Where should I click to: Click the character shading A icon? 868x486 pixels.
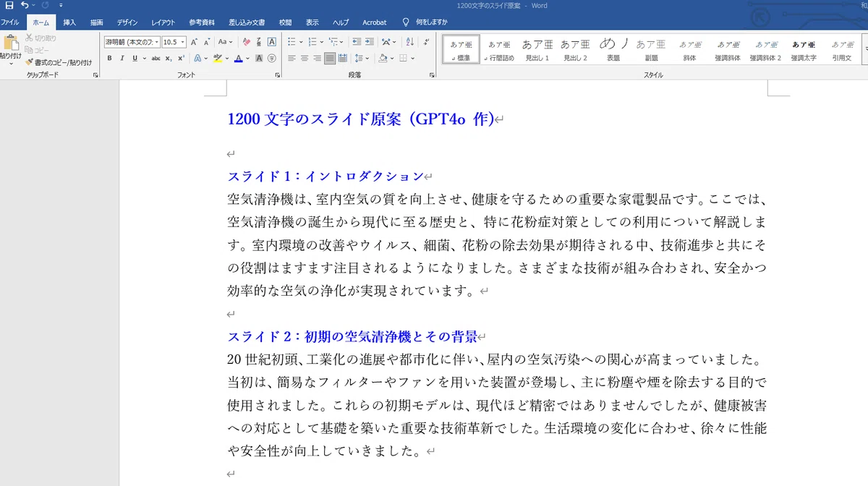tap(260, 58)
